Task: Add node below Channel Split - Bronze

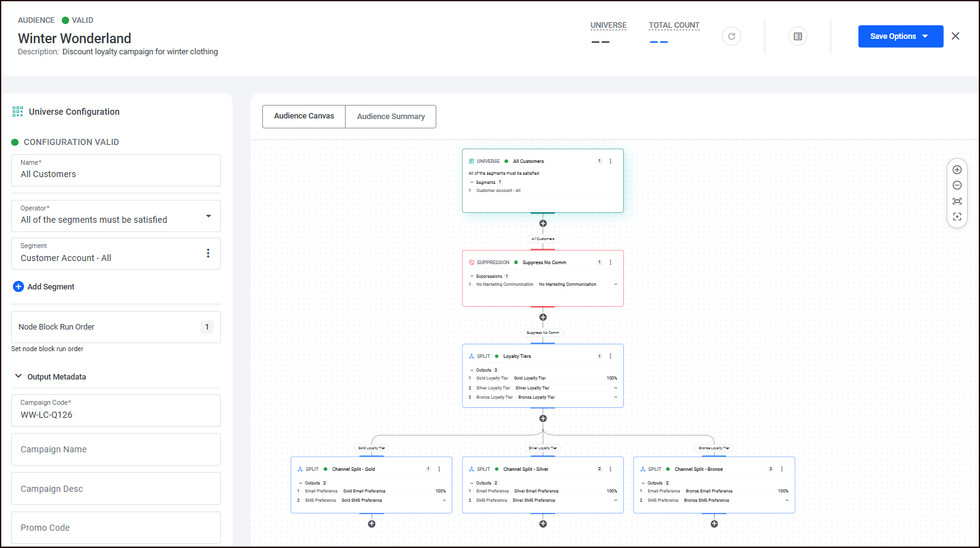Action: [714, 524]
